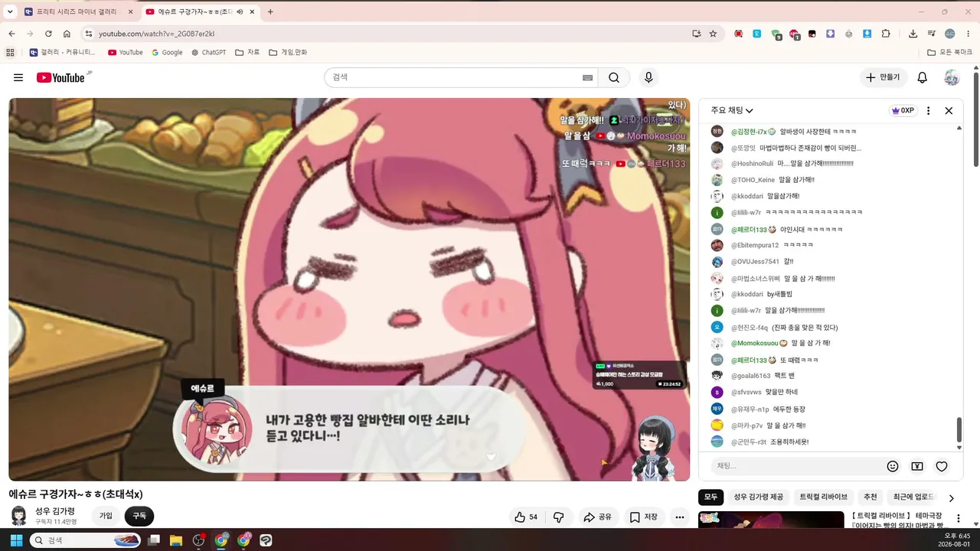Send a heart reaction in chat
This screenshot has height=551, width=980.
[942, 466]
